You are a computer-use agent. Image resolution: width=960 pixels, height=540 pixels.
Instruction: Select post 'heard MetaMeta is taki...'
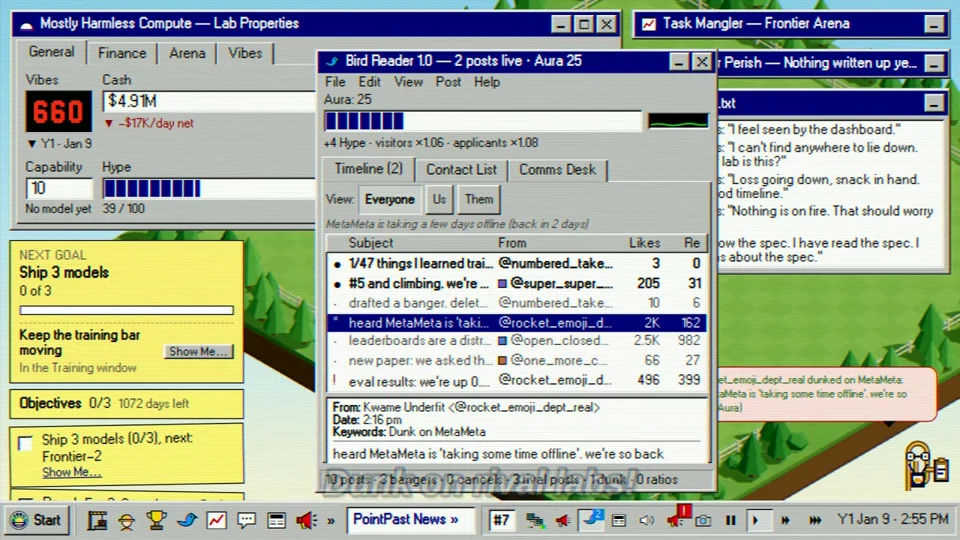(x=516, y=323)
